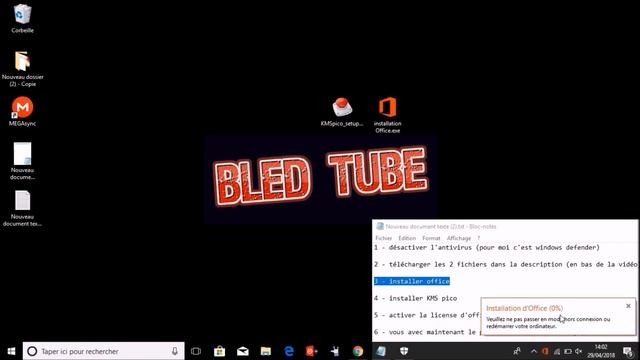Open the ? help menu in Bloc-notes
The width and height of the screenshot is (640, 360).
pos(479,238)
